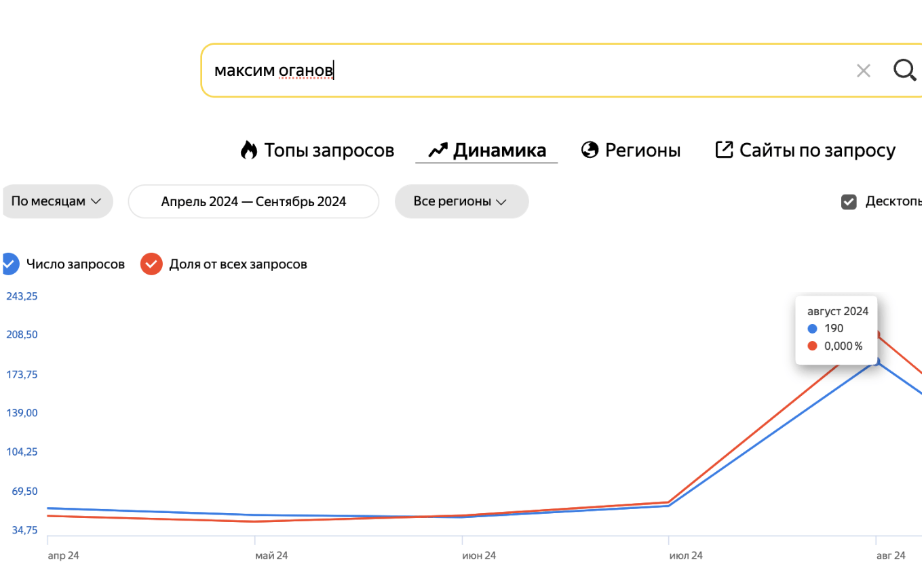Viewport: 924px width, 583px height.
Task: Clear the search query with the X icon
Action: (863, 71)
